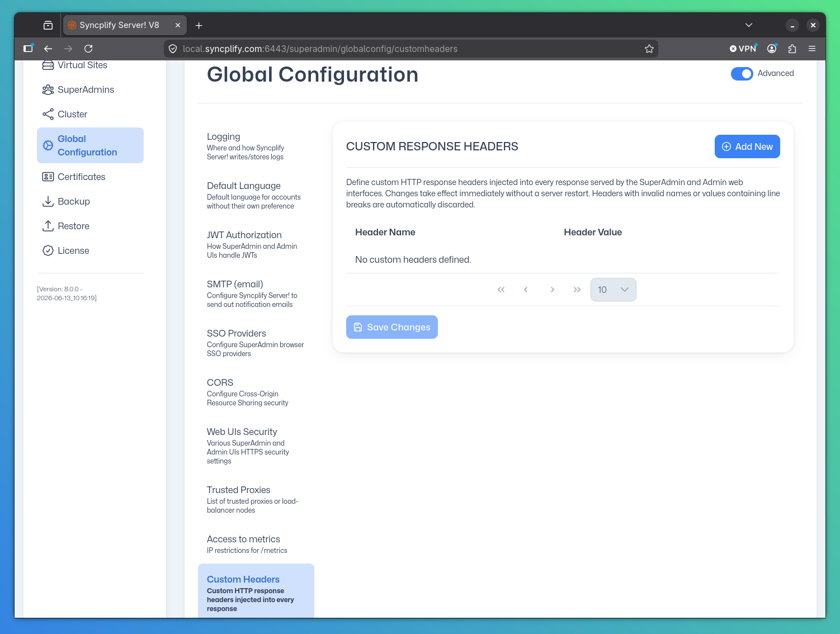This screenshot has width=840, height=634.
Task: Close the Syncplify Server! V8 tab
Action: click(178, 25)
